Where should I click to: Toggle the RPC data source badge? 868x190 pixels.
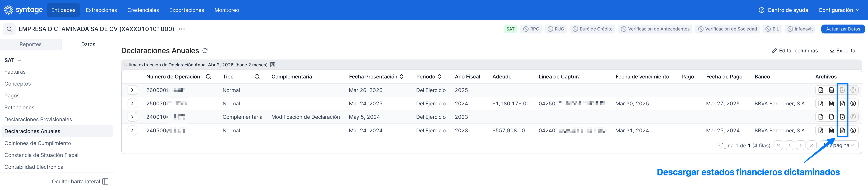click(x=531, y=29)
